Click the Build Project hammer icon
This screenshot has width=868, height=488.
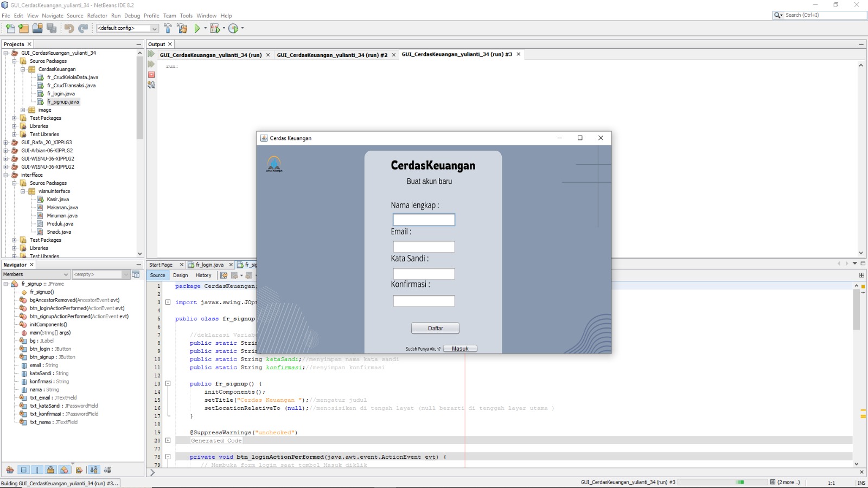click(x=168, y=28)
